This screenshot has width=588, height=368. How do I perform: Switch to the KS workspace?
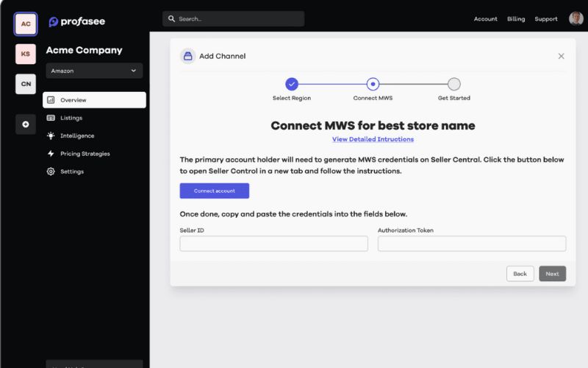click(x=26, y=54)
